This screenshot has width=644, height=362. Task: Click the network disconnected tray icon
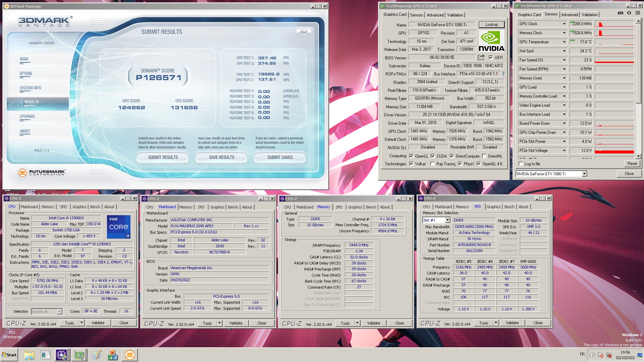[608, 355]
